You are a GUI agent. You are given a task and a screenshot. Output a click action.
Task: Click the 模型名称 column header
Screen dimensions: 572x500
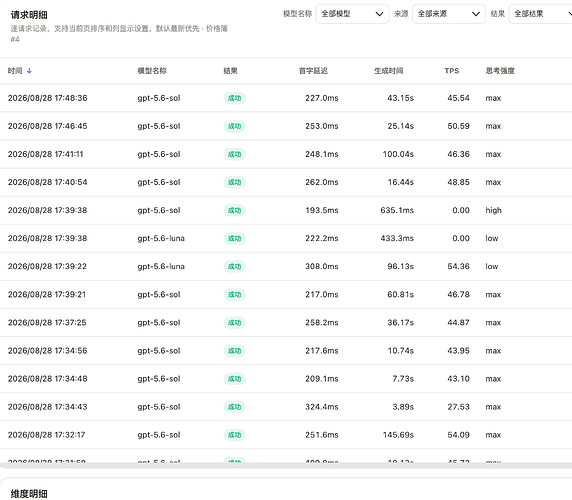tap(152, 71)
